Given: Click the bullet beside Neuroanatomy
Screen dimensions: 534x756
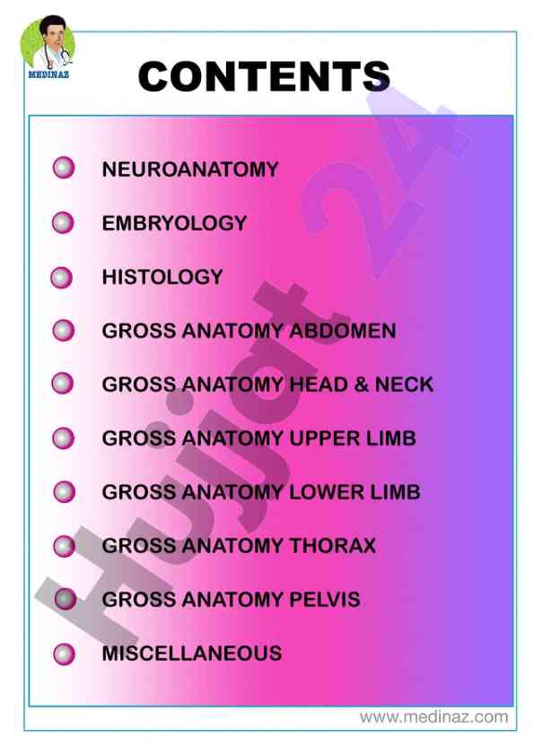Looking at the screenshot, I should (64, 168).
